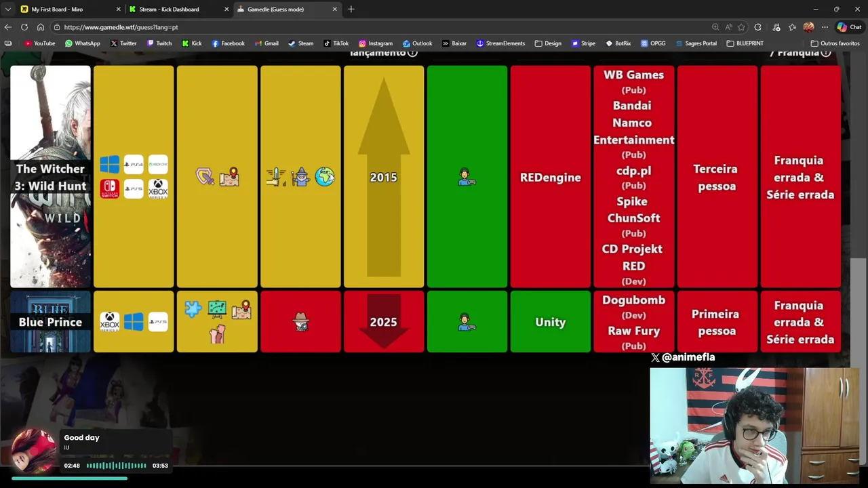Click raised fists icon in Blue Prince row

(x=217, y=334)
